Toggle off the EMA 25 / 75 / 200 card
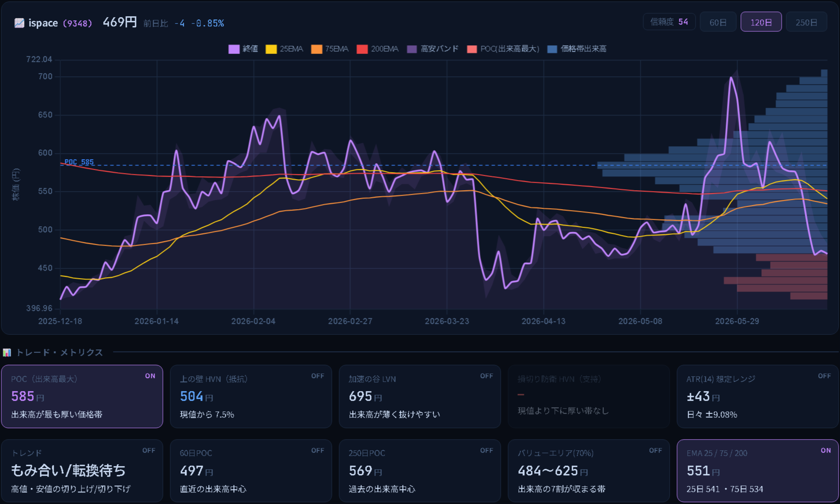 758,471
